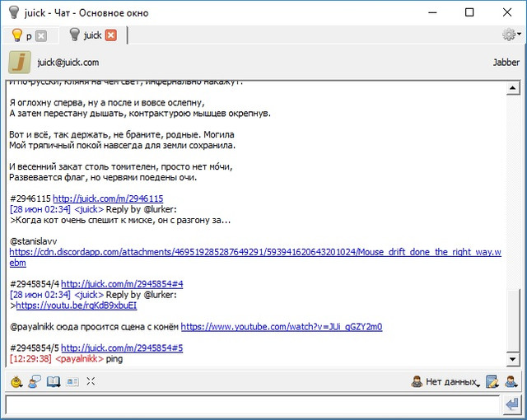The height and width of the screenshot is (420, 527).
Task: Open the discordapp Mouse_drift webm link
Action: [255, 258]
